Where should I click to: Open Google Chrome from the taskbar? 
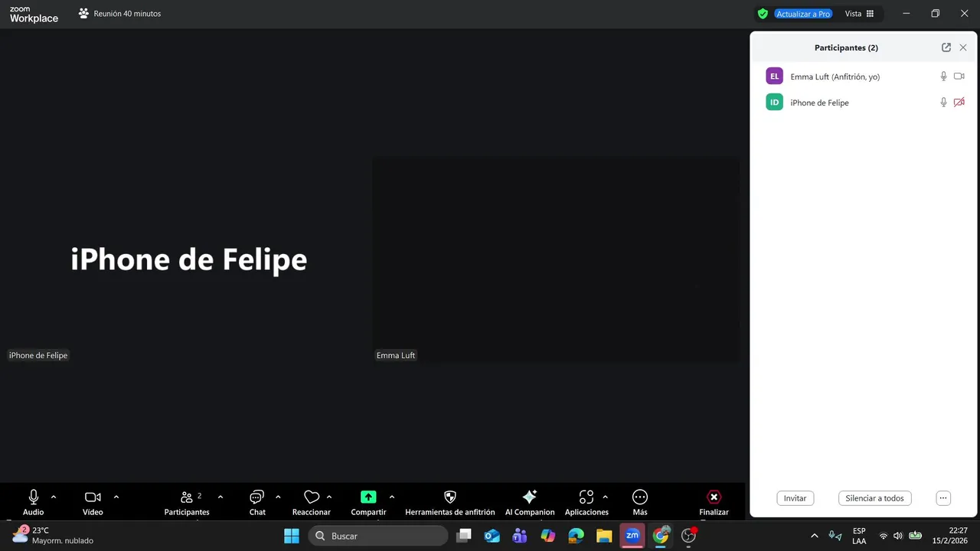661,536
